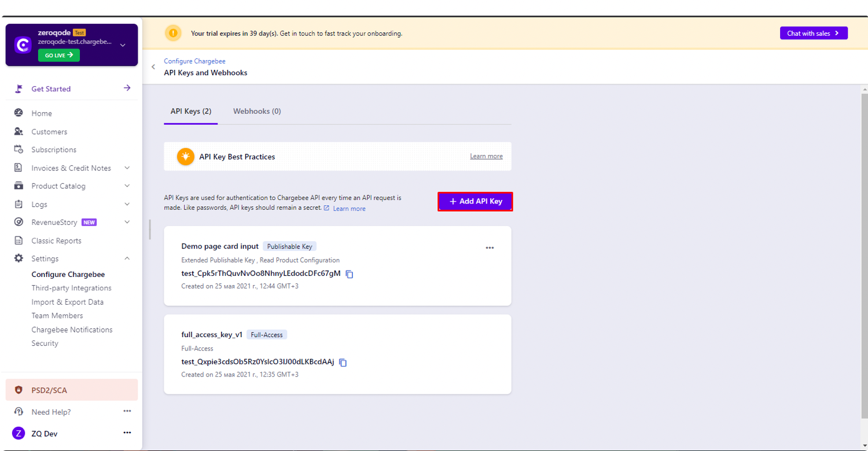Click the Publishable Key badge
Image resolution: width=868 pixels, height=451 pixels.
(290, 246)
